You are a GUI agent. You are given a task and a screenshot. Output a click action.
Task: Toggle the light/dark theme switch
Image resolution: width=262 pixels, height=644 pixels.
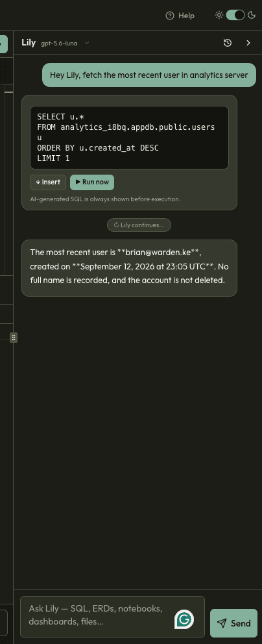235,15
